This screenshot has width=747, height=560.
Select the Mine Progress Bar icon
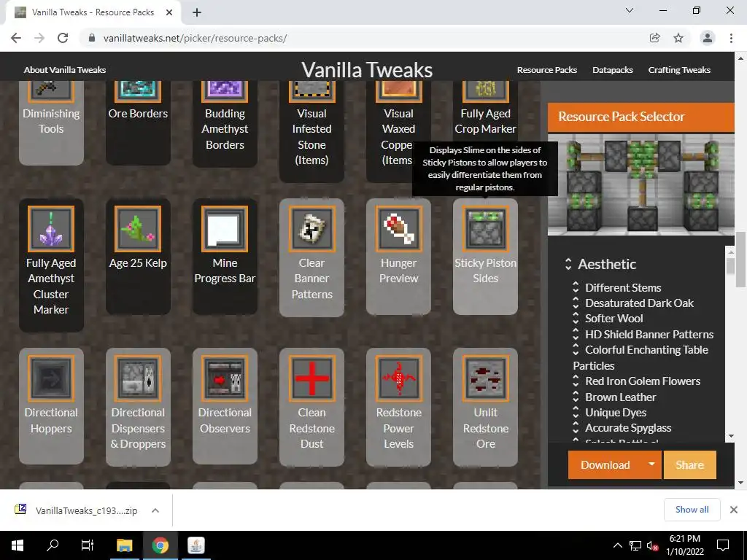tap(225, 229)
